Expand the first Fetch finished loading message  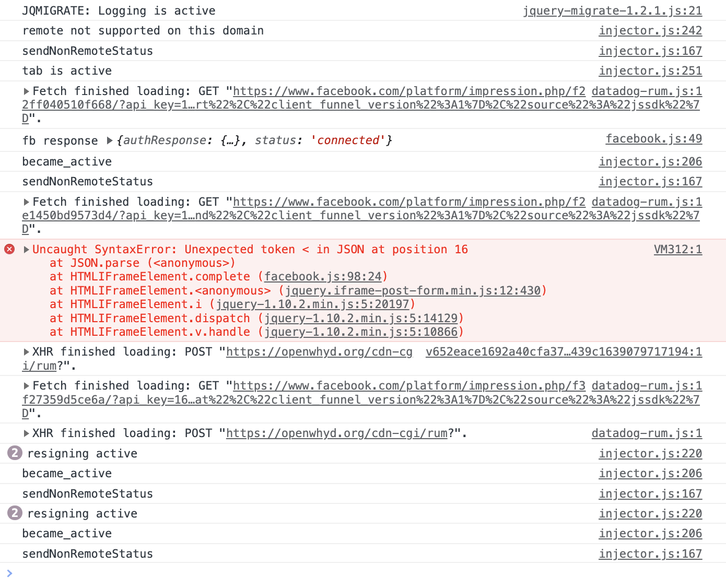26,91
